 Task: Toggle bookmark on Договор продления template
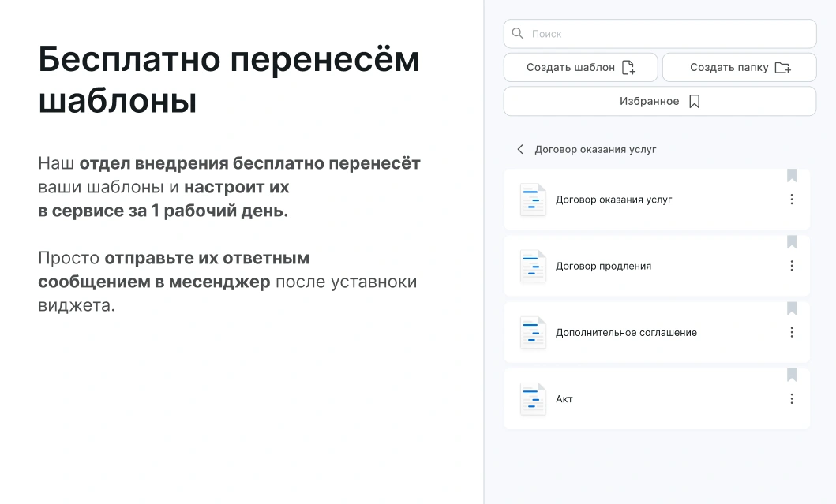tap(792, 242)
